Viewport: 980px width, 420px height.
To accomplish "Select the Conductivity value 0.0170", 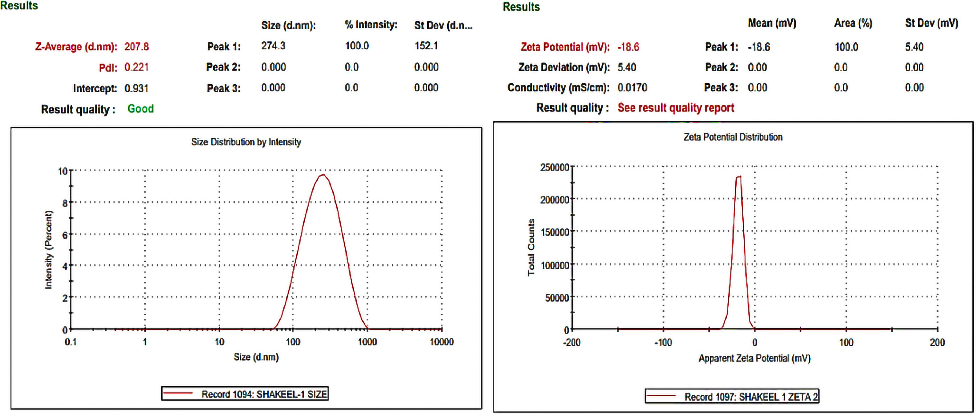I will (x=632, y=88).
